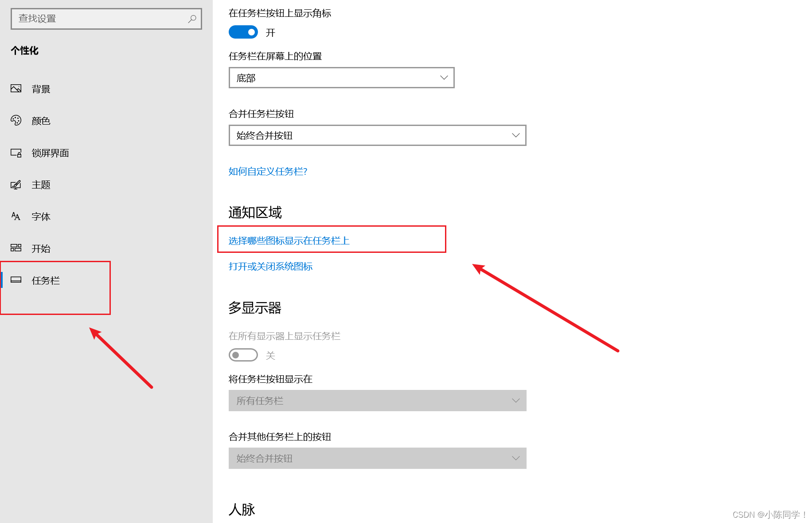This screenshot has height=523, width=812.
Task: Click the Background picture icon
Action: coord(16,89)
